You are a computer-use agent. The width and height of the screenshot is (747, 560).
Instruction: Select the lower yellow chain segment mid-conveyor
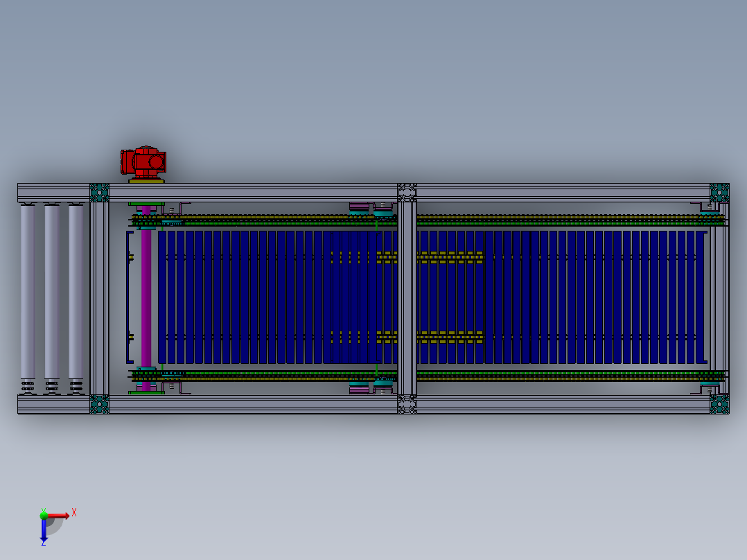click(x=431, y=338)
